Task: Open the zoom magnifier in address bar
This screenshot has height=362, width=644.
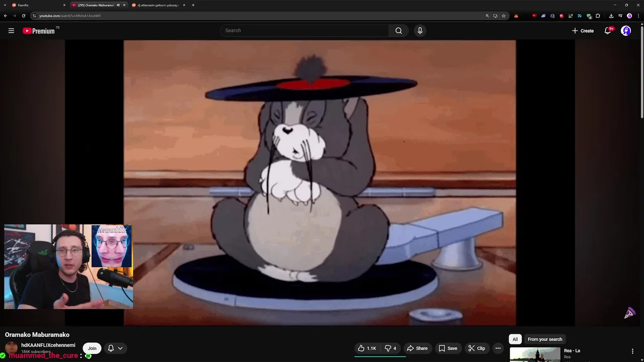Action: click(487, 16)
